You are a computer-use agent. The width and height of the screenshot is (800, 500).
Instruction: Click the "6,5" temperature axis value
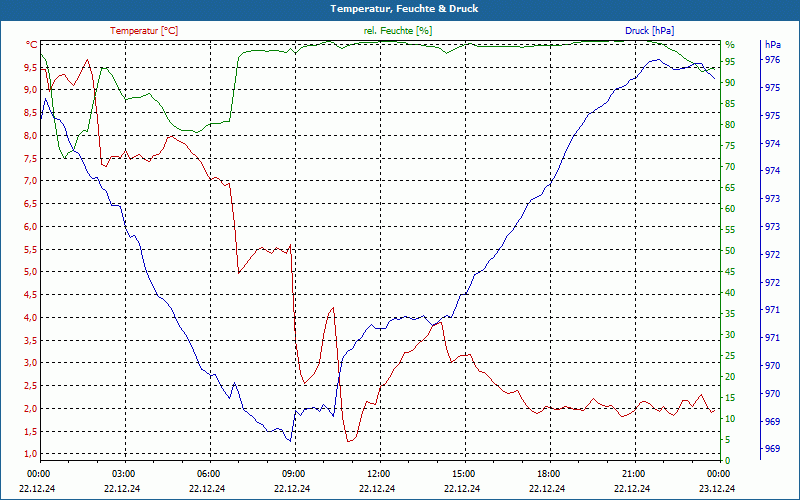click(31, 204)
